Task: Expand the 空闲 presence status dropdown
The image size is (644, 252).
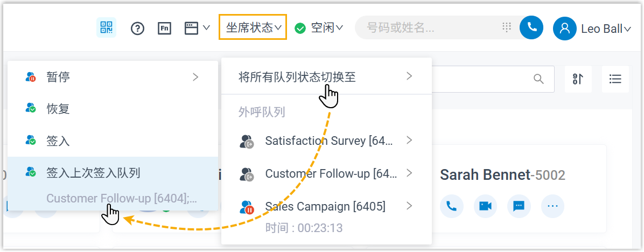Action: (x=319, y=27)
